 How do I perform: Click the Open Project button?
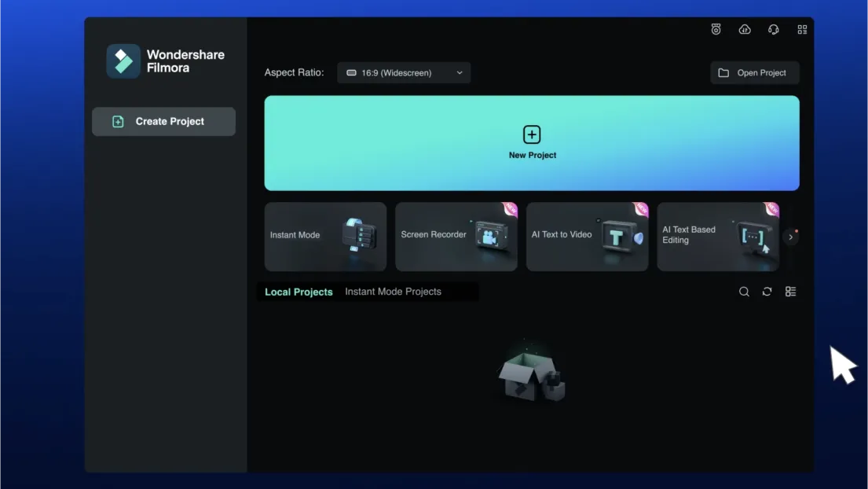755,72
